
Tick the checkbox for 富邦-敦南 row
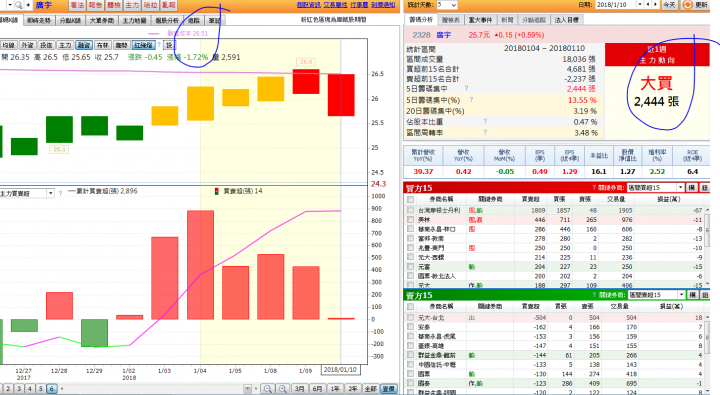[411, 238]
